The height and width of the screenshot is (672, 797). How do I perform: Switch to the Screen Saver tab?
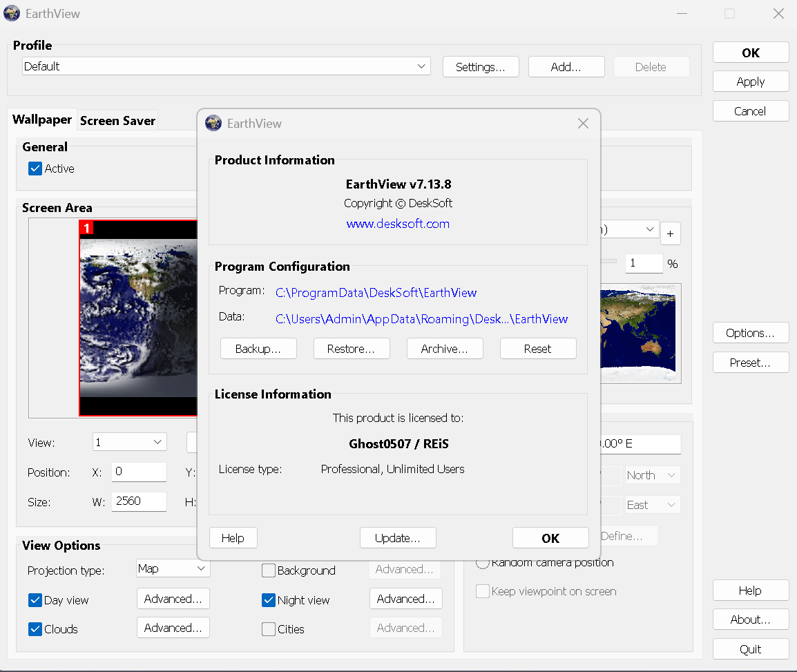[117, 120]
